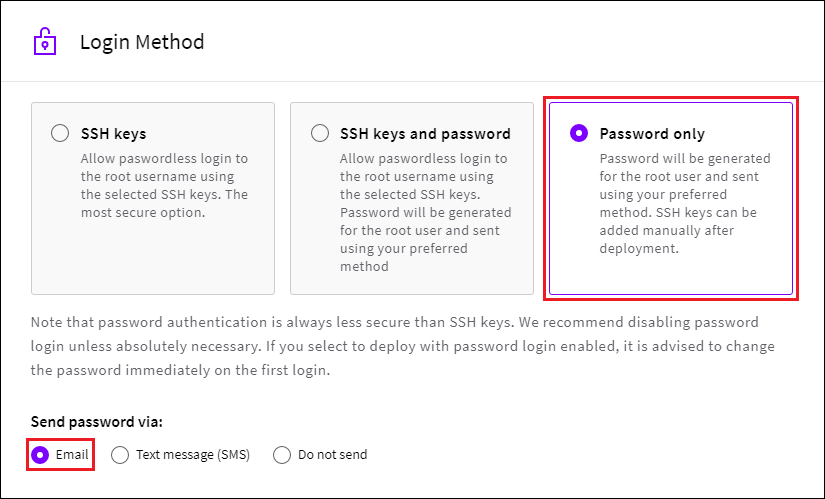The image size is (825, 499).
Task: Pick the Email radio button
Action: click(41, 455)
